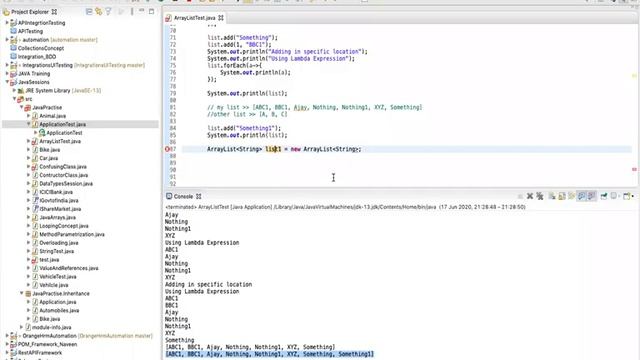Close the Project Explorer view tab X
640x360 pixels.
tap(54, 12)
